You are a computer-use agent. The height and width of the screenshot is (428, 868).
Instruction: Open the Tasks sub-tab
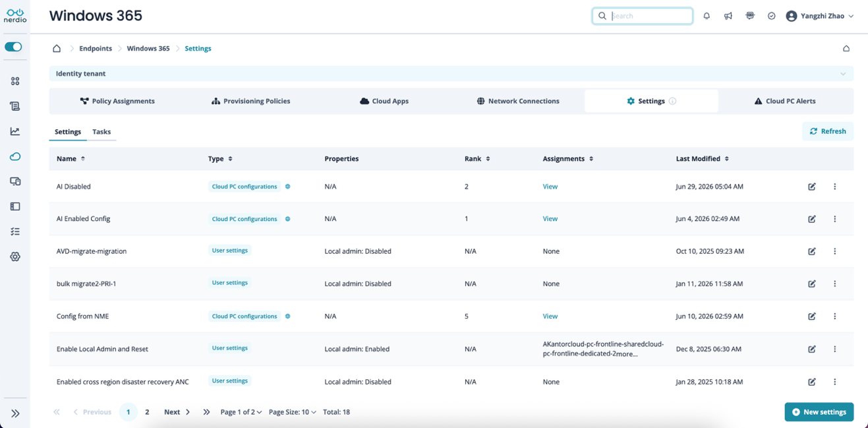coord(101,132)
